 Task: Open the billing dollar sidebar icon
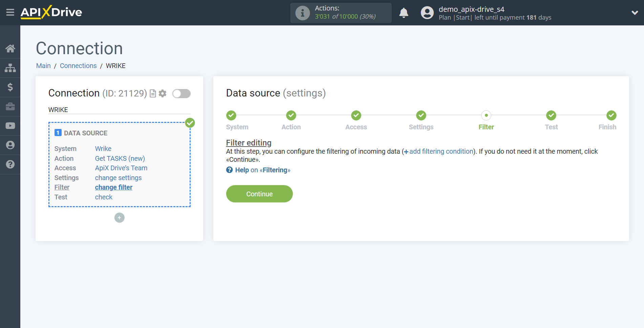tap(10, 87)
